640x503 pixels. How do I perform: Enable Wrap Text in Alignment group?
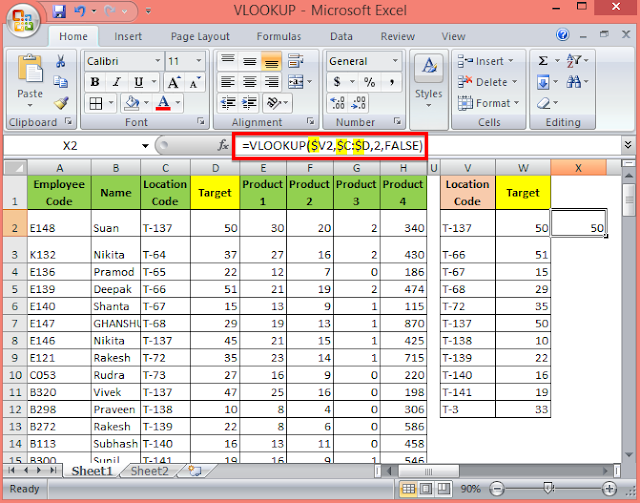tap(295, 61)
